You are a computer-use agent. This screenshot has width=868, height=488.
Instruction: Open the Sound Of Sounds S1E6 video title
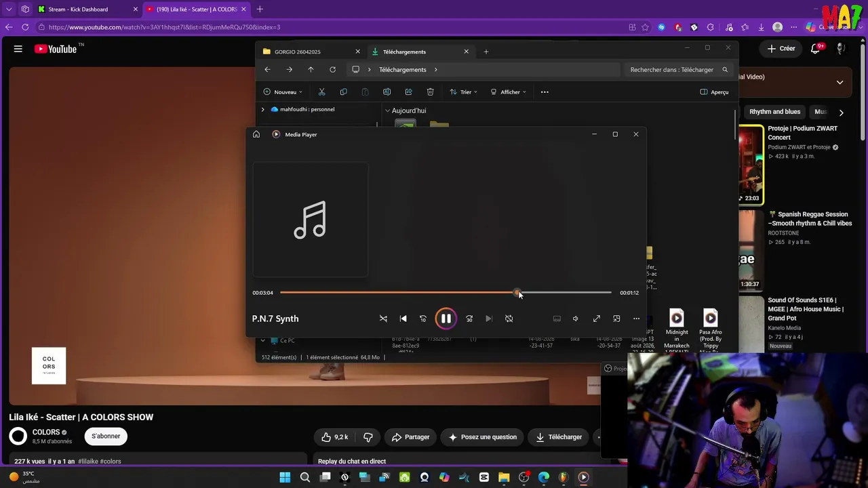806,309
